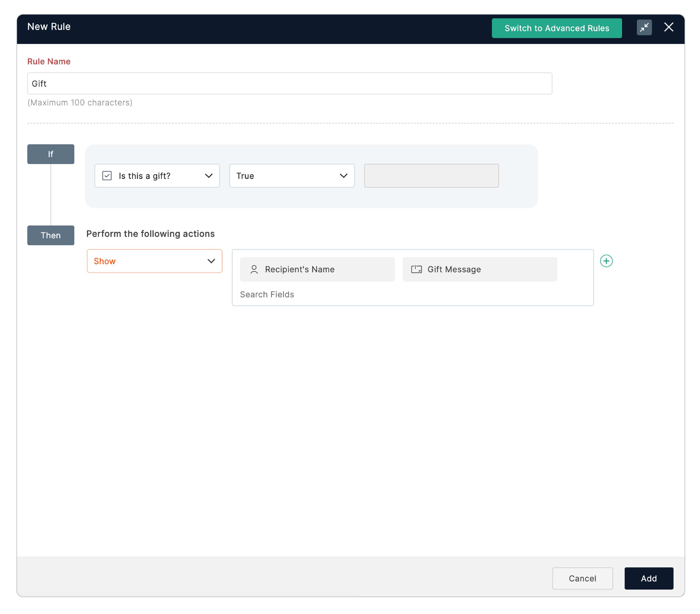The width and height of the screenshot is (700, 614).
Task: Click the green plus add-action icon
Action: point(606,261)
